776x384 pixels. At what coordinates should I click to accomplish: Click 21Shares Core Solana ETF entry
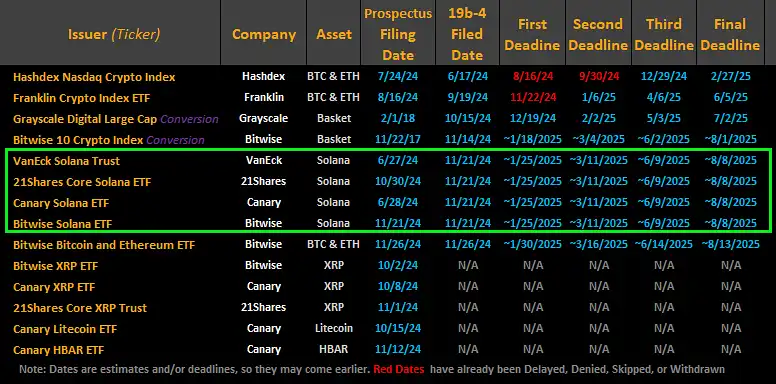click(82, 182)
